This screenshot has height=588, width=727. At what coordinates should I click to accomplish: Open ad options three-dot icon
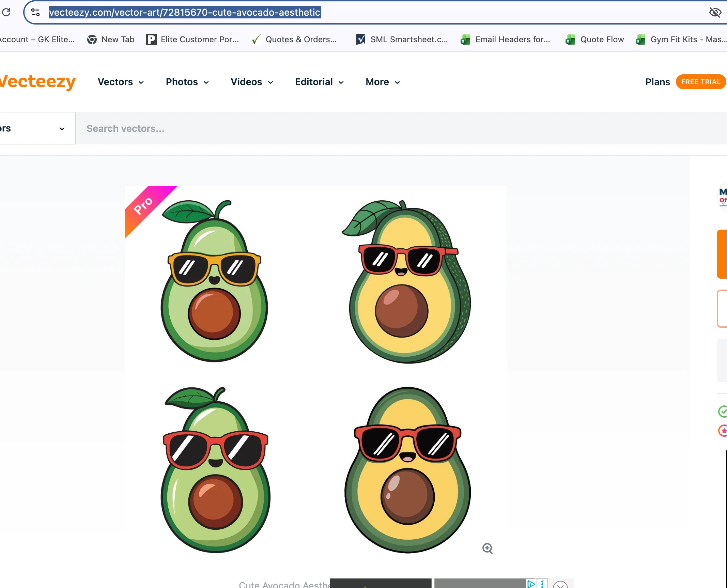[542, 584]
